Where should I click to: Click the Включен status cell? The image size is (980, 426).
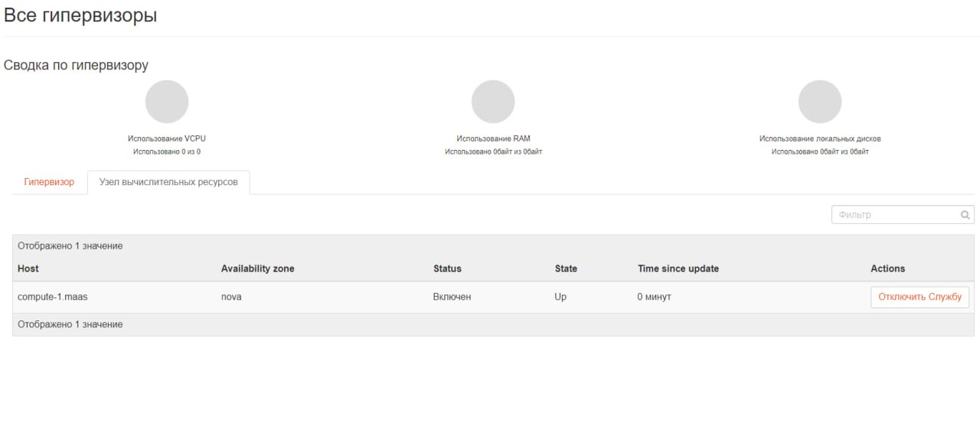click(452, 297)
